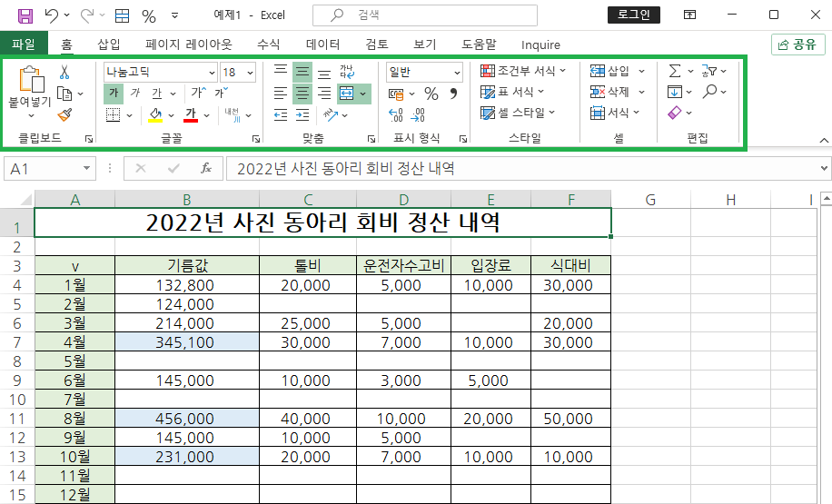Toggle left horizontal alignment

coord(281,94)
